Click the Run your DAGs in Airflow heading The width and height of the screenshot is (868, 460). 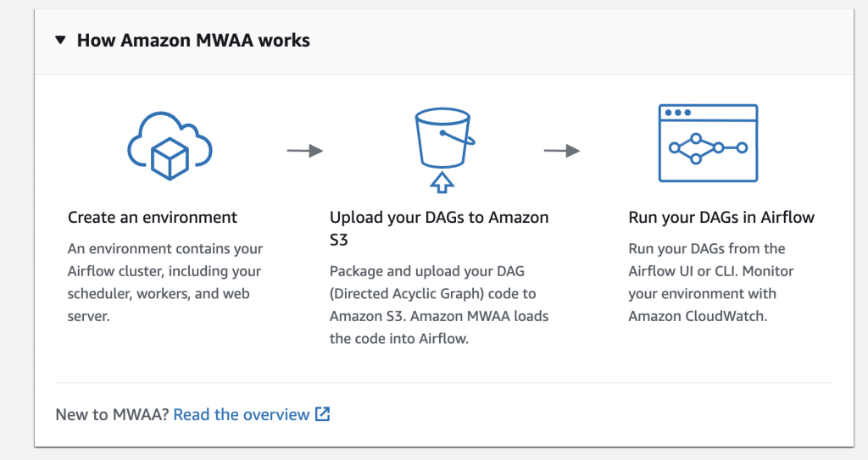click(721, 218)
